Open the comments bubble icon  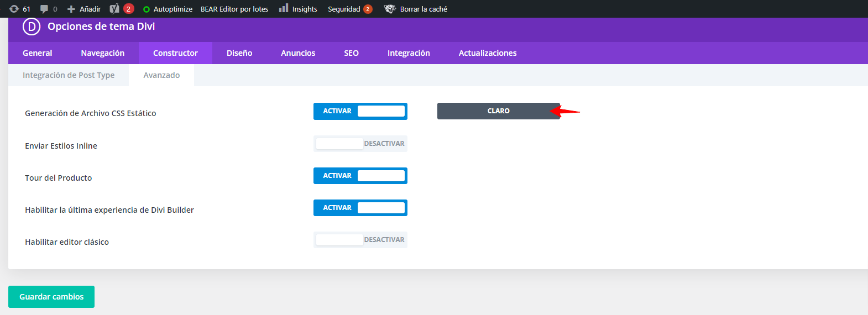click(x=44, y=9)
